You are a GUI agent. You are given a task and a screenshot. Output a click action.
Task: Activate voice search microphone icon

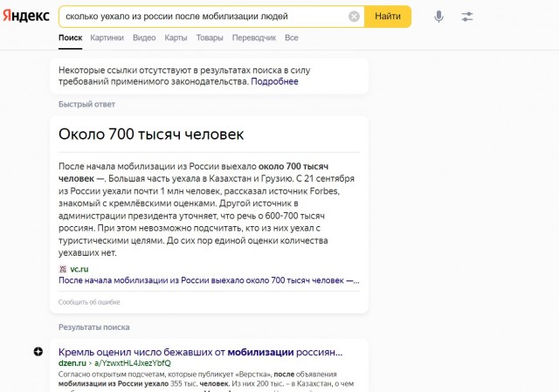coord(438,17)
